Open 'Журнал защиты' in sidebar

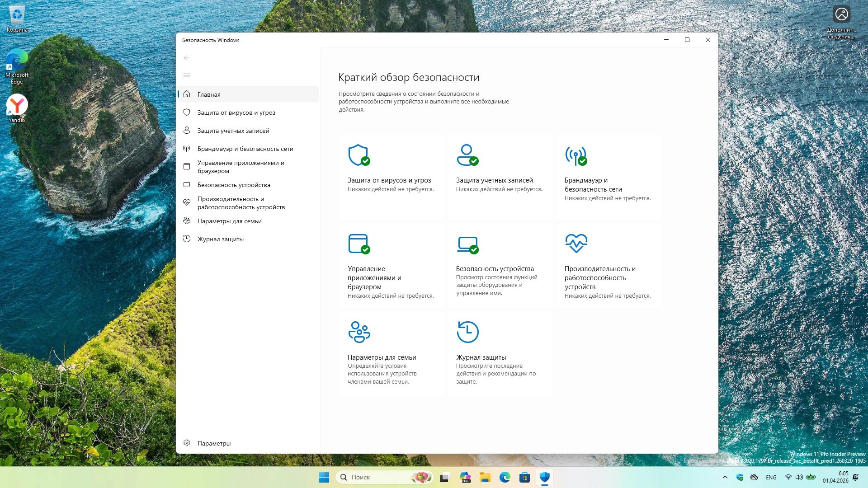220,239
